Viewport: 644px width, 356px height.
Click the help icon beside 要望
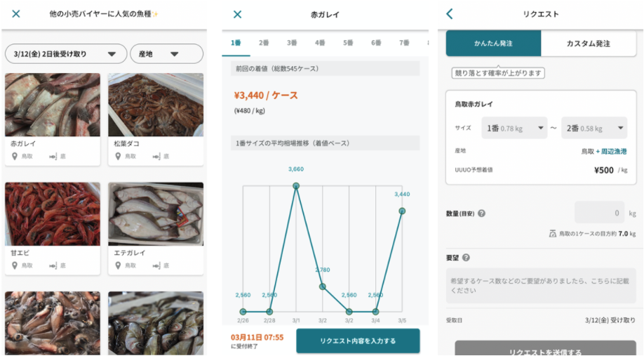pyautogui.click(x=466, y=257)
